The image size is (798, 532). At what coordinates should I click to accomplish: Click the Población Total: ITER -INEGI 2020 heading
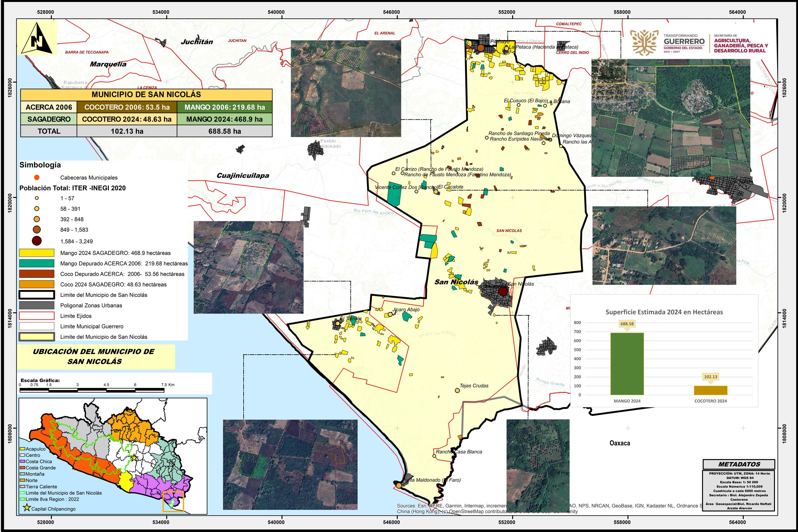pos(73,188)
